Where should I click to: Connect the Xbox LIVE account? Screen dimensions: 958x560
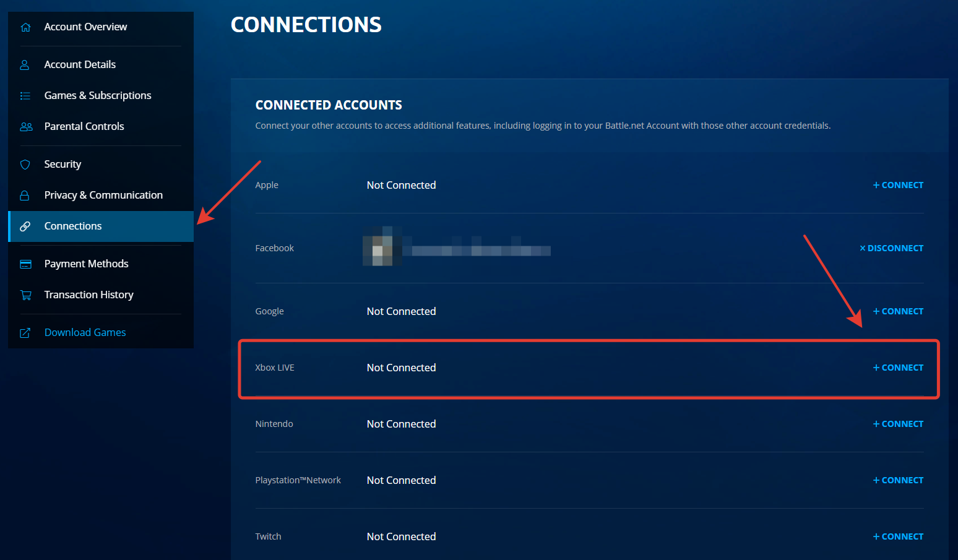coord(898,368)
